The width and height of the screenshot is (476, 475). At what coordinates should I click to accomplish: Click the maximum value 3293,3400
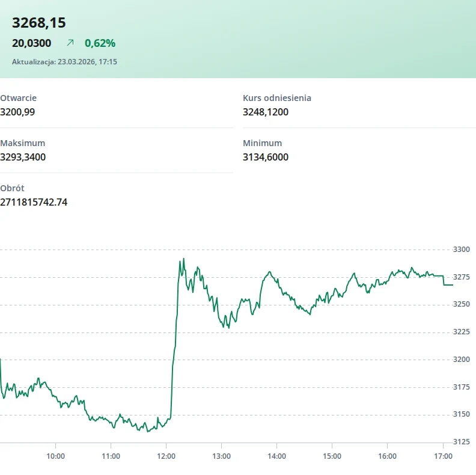(23, 158)
